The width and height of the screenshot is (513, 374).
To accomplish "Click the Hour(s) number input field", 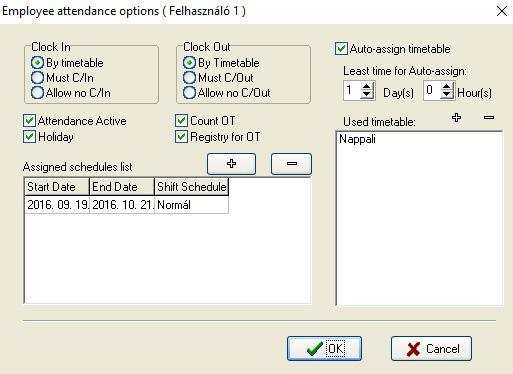I will [x=432, y=90].
